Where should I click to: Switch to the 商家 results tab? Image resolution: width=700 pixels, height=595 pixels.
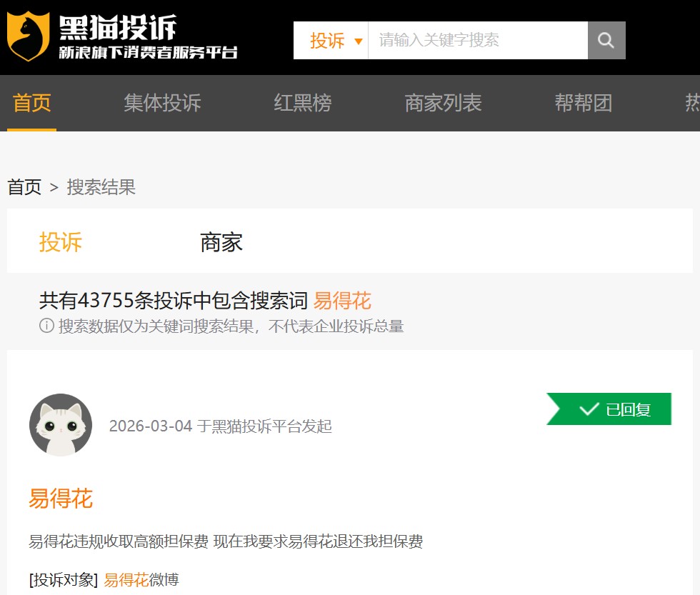pyautogui.click(x=221, y=242)
